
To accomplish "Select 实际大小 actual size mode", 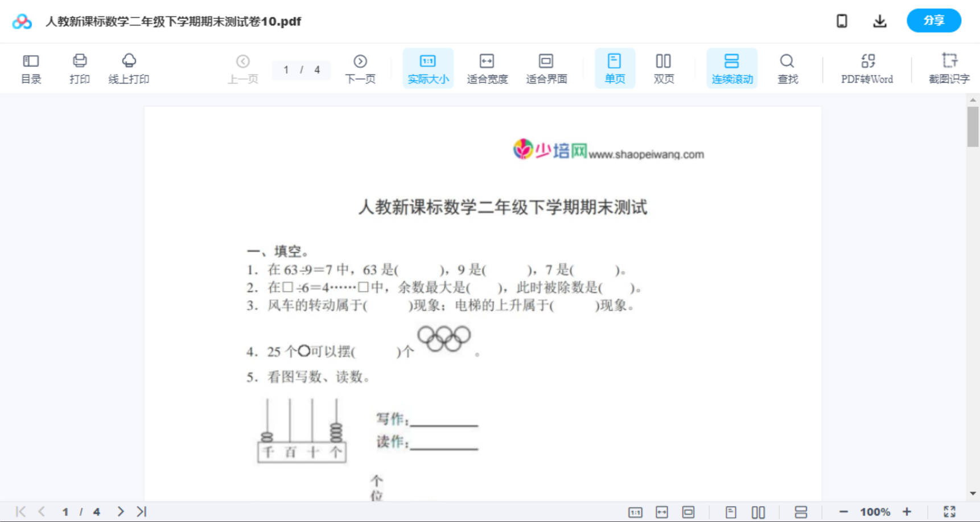I will [428, 68].
